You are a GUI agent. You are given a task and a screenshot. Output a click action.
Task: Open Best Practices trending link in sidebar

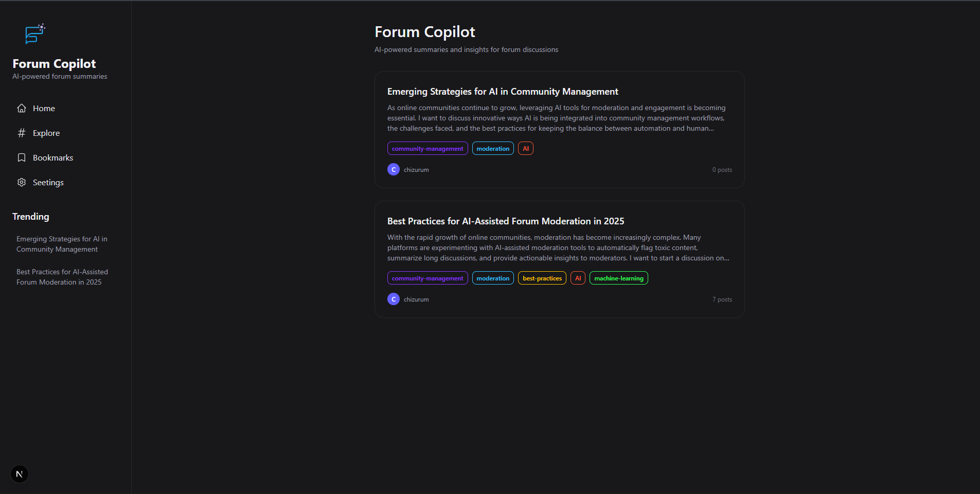click(62, 277)
